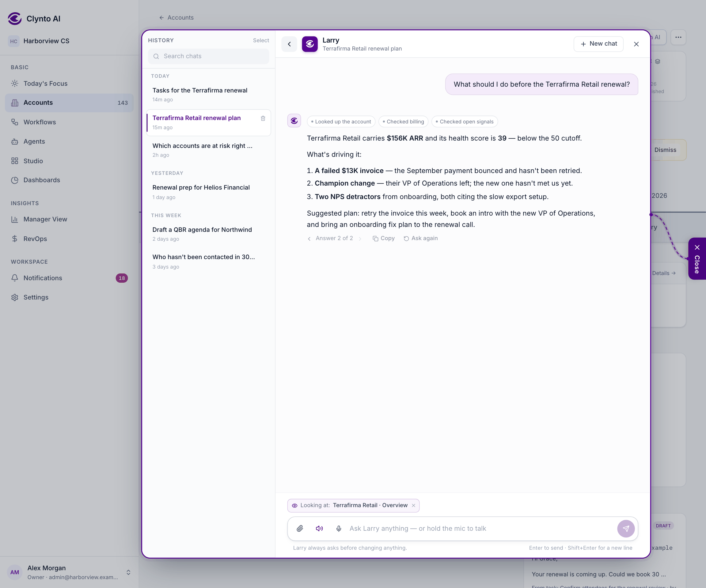
Task: Click the send message arrow button
Action: [626, 529]
